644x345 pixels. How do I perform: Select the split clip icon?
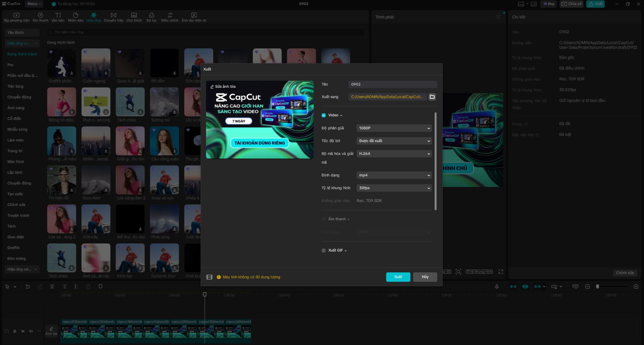coord(52,286)
